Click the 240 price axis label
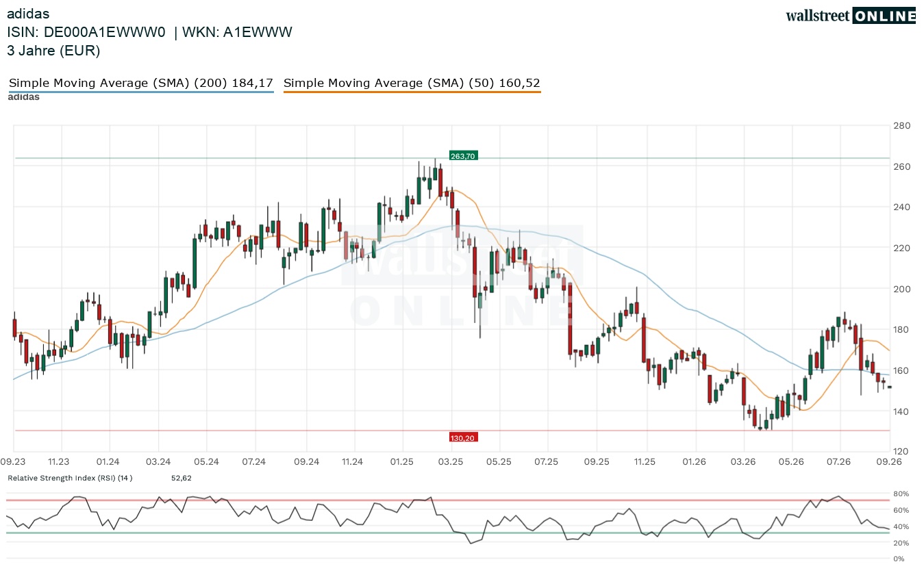The height and width of the screenshot is (577, 924). [x=901, y=207]
